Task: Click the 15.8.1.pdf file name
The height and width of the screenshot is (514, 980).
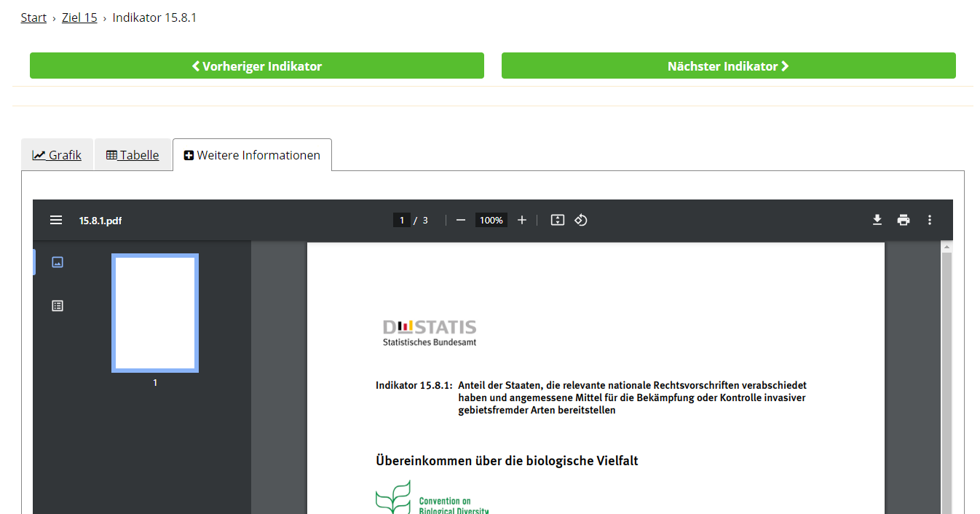Action: [100, 221]
